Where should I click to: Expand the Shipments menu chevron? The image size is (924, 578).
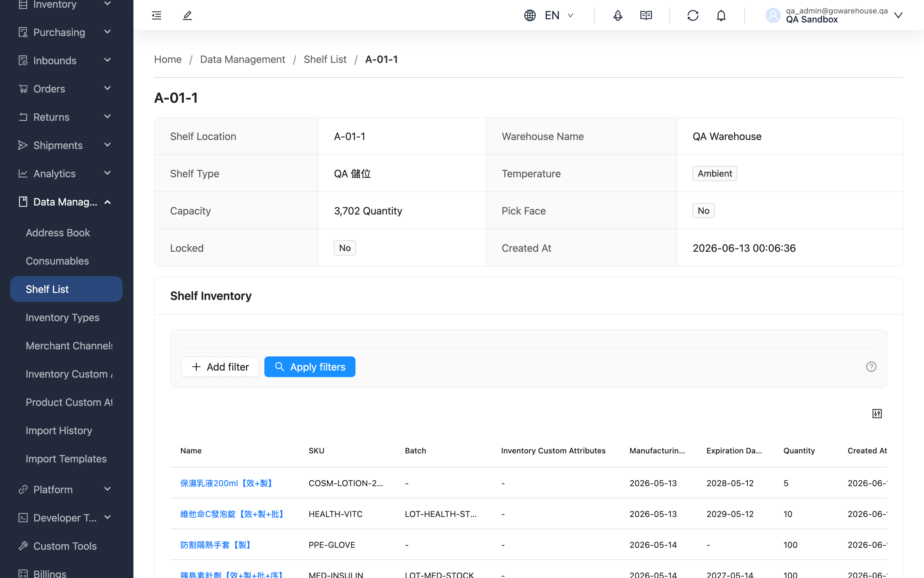(108, 145)
